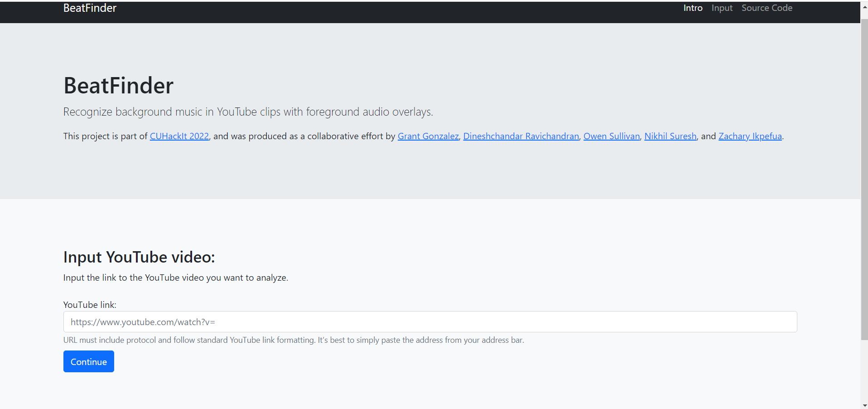The height and width of the screenshot is (409, 868).
Task: Open the Source Code nav link
Action: pyautogui.click(x=767, y=8)
